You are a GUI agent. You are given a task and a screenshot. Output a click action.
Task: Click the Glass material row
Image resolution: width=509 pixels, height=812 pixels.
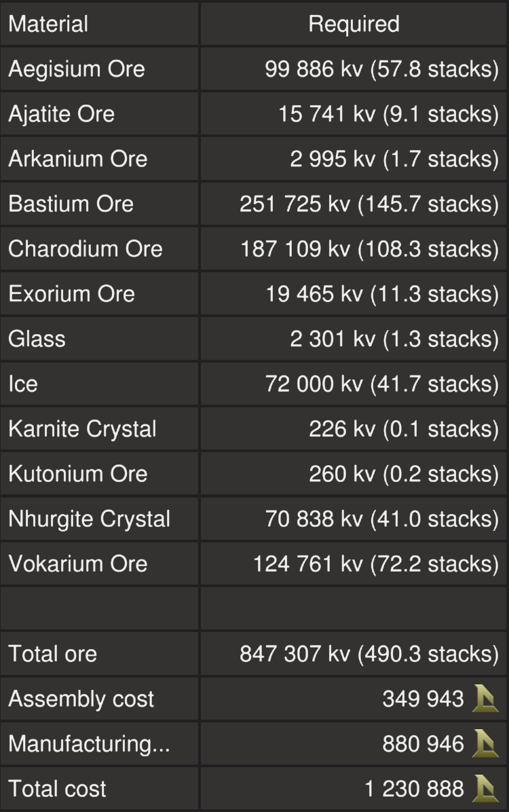pos(37,338)
